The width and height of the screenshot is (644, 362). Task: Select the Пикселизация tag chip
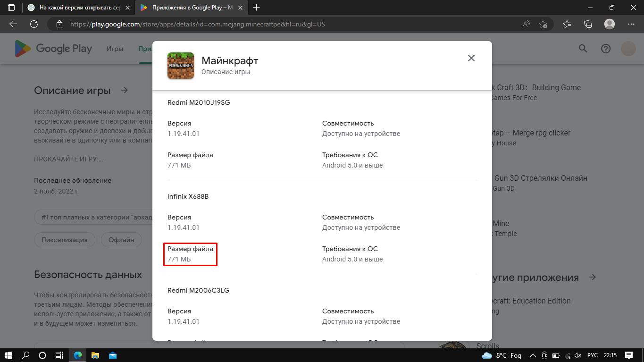tap(65, 240)
